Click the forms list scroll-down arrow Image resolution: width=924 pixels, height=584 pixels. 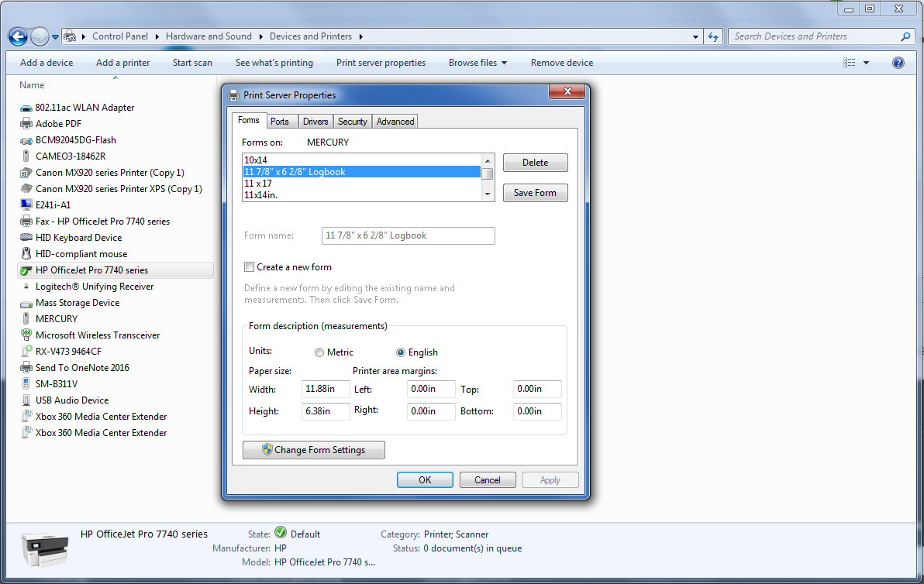488,194
